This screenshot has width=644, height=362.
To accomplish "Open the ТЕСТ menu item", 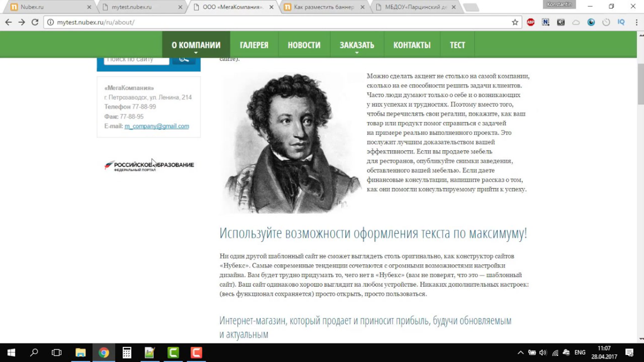I will point(457,45).
